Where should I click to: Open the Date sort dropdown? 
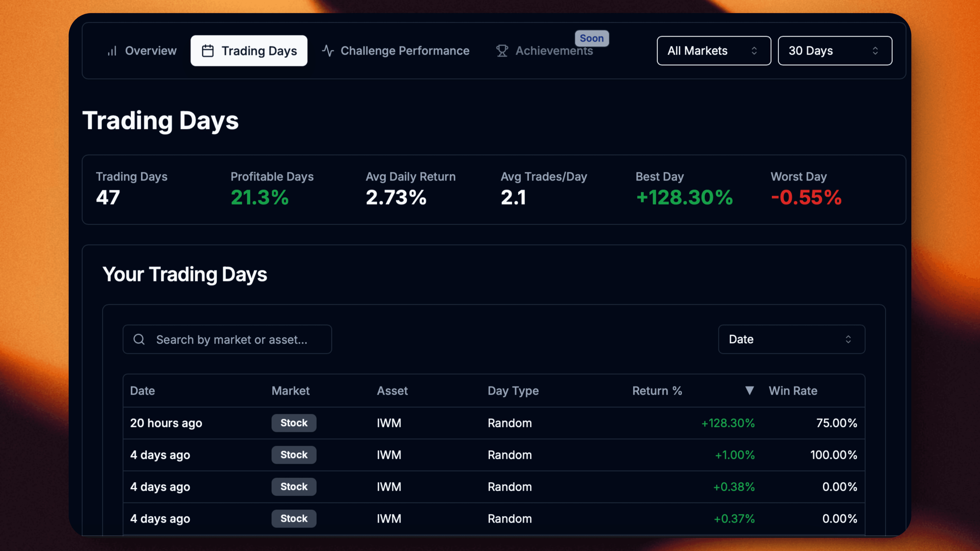[x=791, y=339]
